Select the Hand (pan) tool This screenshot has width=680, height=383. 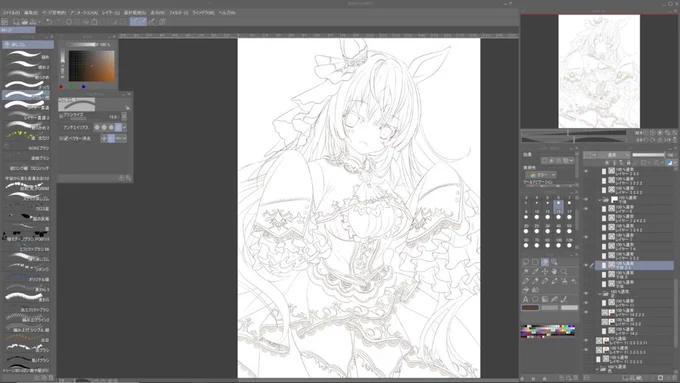pos(554,272)
